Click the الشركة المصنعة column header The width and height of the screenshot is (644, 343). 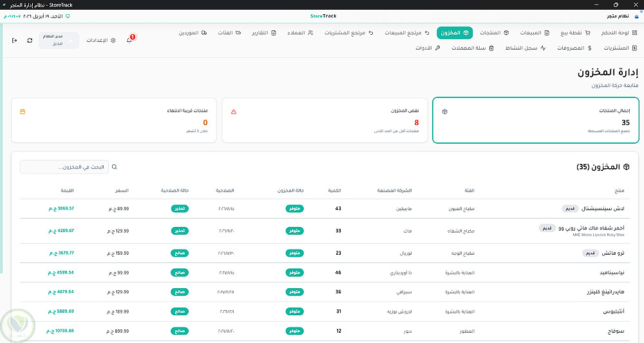pos(394,190)
